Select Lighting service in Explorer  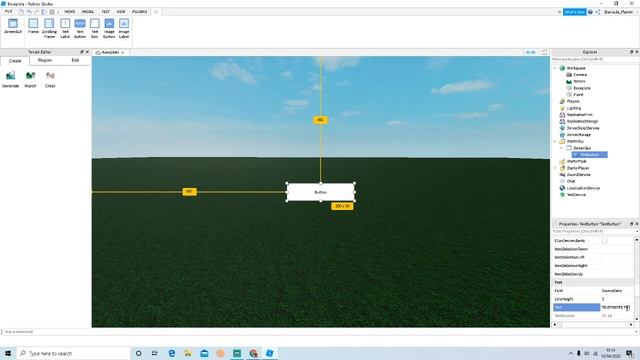[x=573, y=108]
